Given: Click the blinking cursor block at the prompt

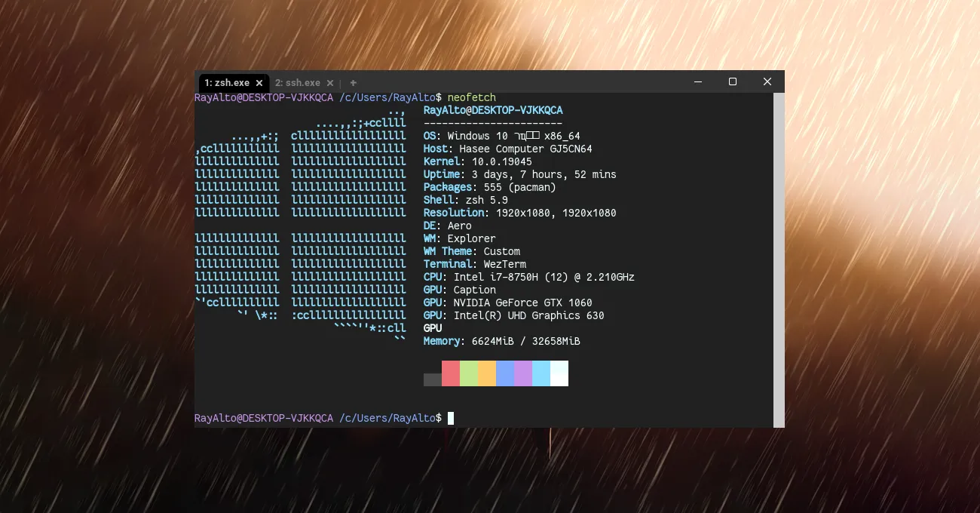Looking at the screenshot, I should (x=450, y=418).
